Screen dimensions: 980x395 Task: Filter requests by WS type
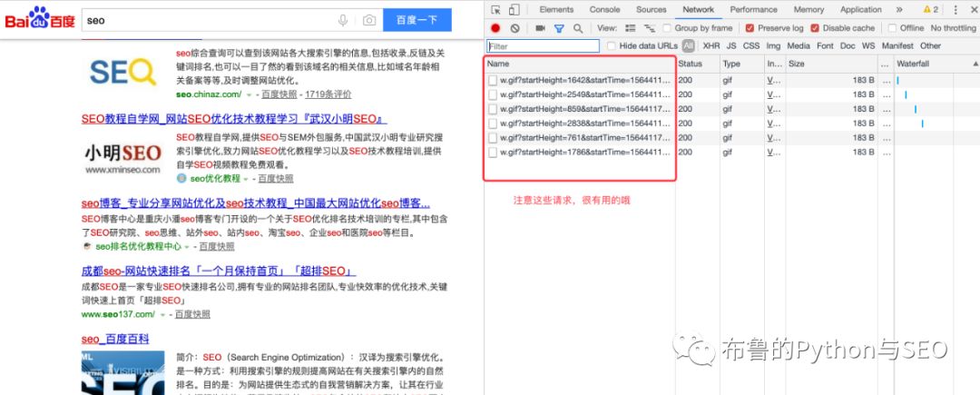868,45
